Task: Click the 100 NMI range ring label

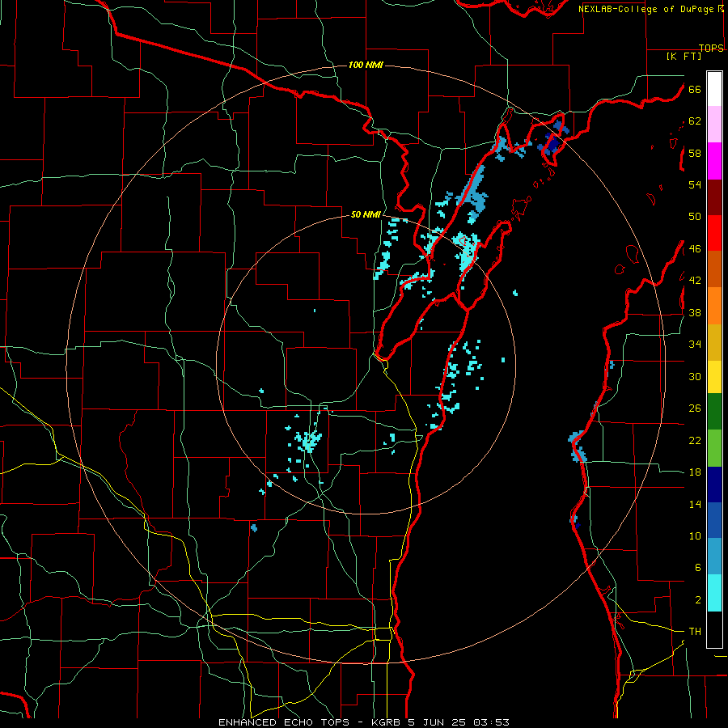Action: pos(366,65)
